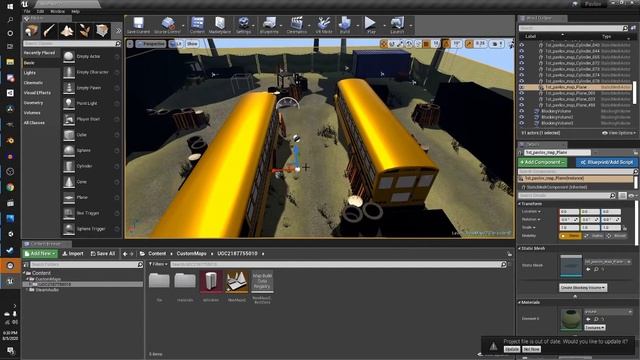This screenshot has width=640, height=360.
Task: Toggle eye visibility for Cylinder_040 row
Action: point(522,45)
